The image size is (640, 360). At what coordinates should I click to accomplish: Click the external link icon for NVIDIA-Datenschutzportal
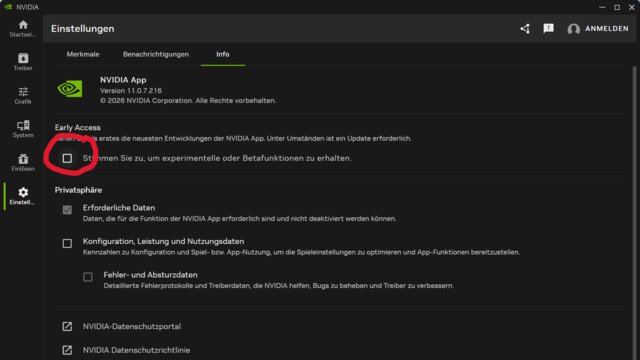coord(67,327)
